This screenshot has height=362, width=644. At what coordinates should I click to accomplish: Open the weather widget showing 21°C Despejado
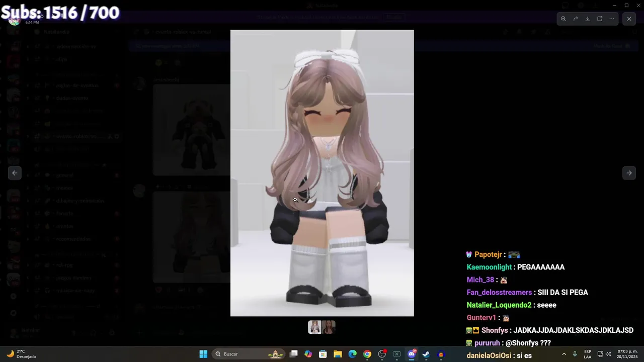pyautogui.click(x=21, y=354)
